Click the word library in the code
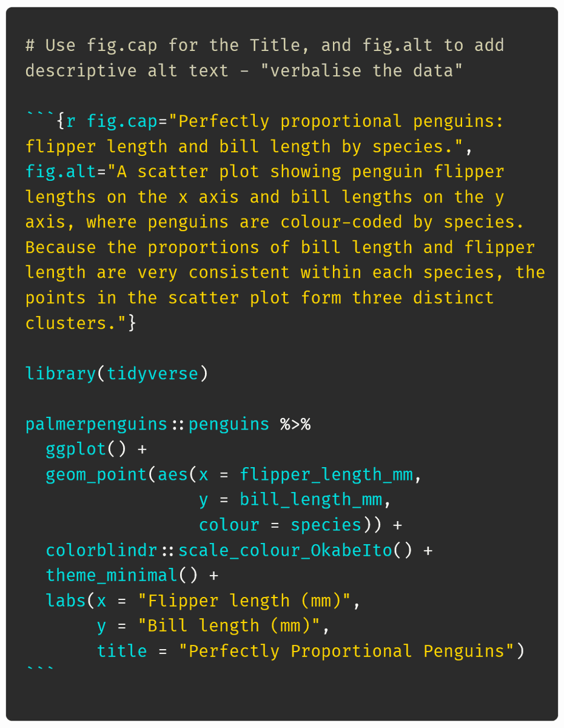Image resolution: width=564 pixels, height=728 pixels. [x=61, y=373]
